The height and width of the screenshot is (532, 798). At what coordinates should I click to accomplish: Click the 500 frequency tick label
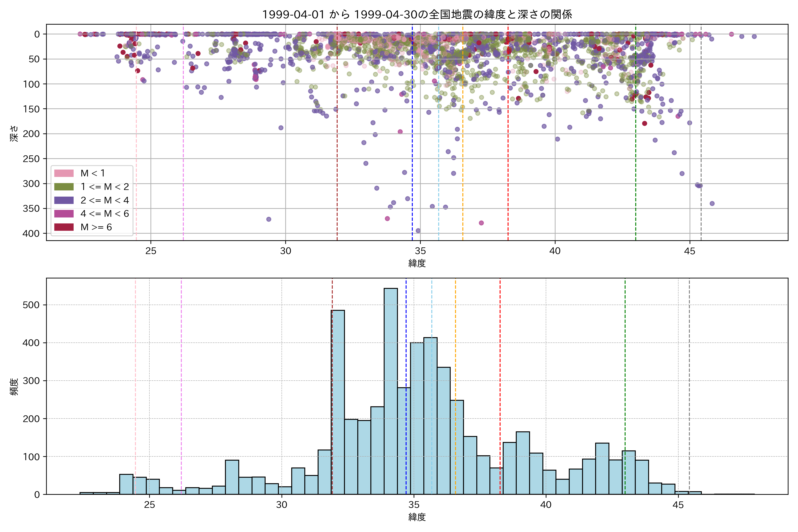31,305
